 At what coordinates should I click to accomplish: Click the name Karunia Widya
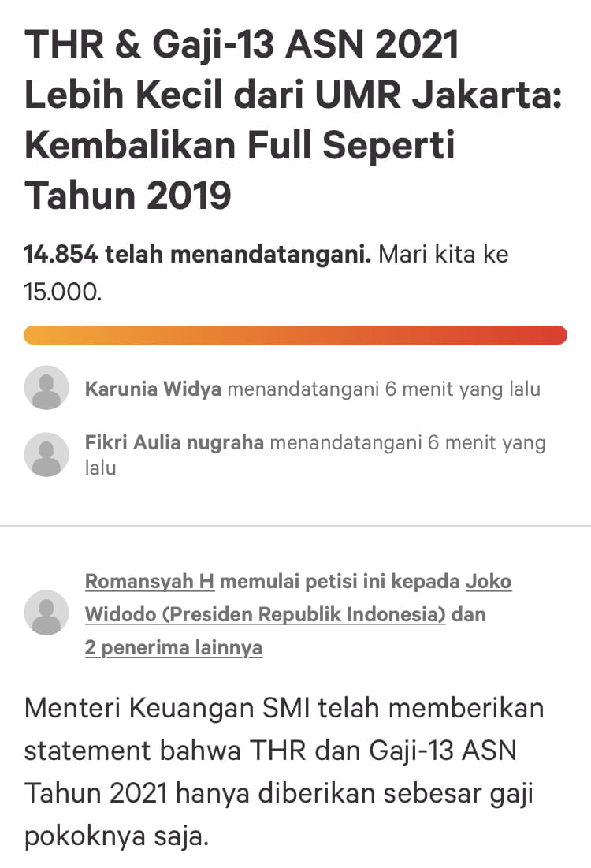tap(153, 389)
